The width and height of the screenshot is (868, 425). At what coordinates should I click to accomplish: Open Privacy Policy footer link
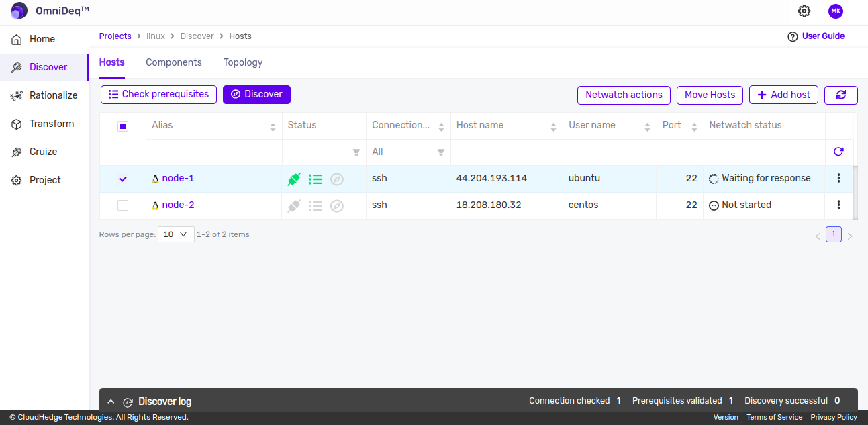[x=834, y=417]
